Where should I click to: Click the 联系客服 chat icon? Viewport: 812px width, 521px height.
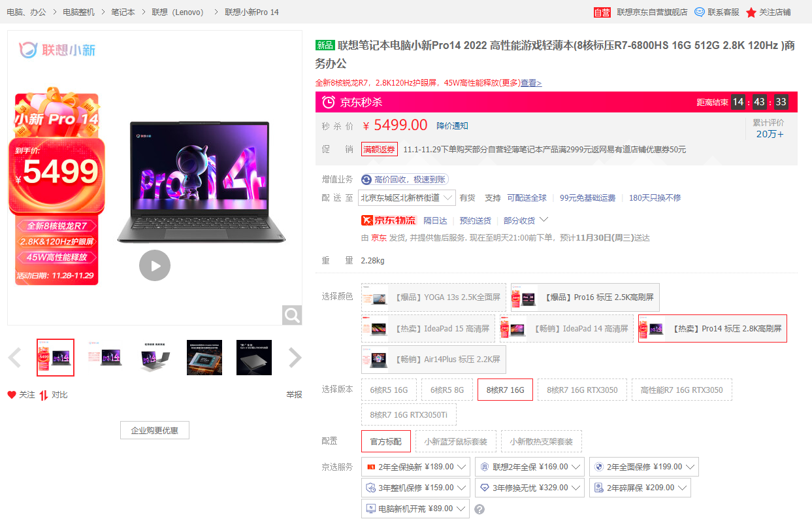tap(700, 12)
